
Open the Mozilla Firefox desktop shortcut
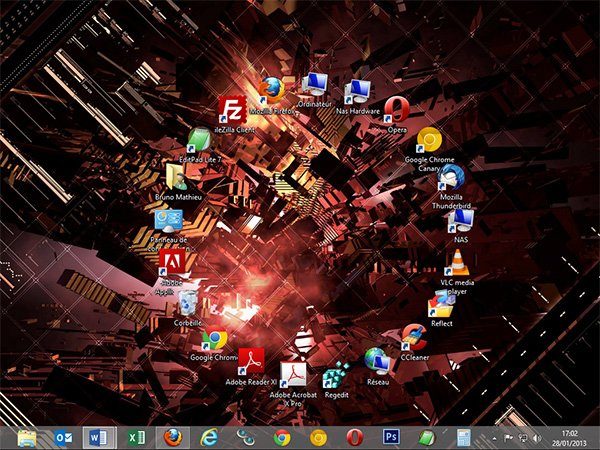(272, 90)
